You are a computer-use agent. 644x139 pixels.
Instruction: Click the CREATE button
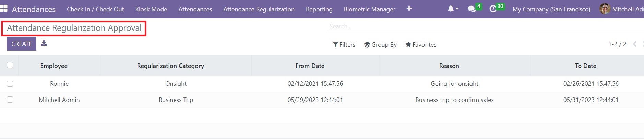coord(22,44)
